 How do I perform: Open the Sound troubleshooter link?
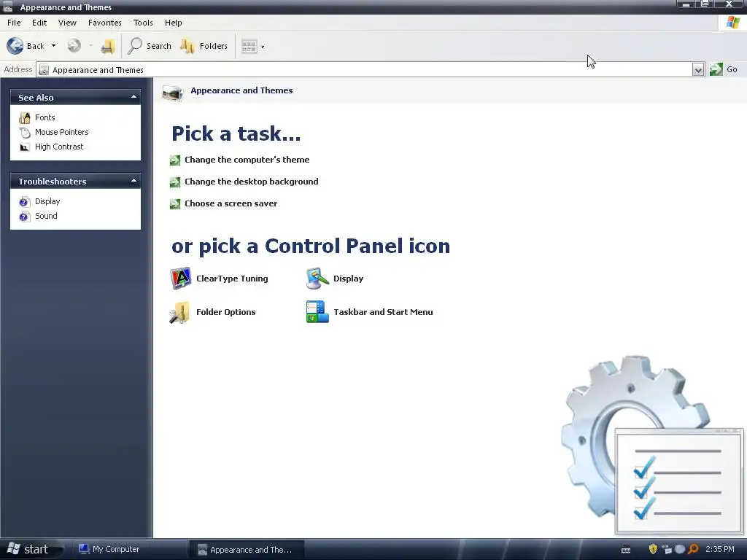pos(46,216)
